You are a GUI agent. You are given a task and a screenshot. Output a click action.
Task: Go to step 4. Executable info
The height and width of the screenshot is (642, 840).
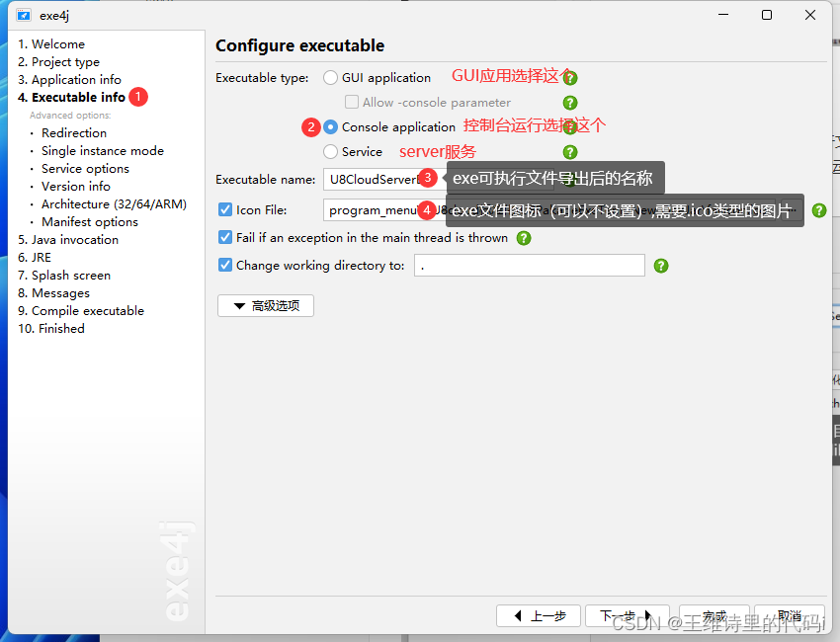(x=71, y=98)
